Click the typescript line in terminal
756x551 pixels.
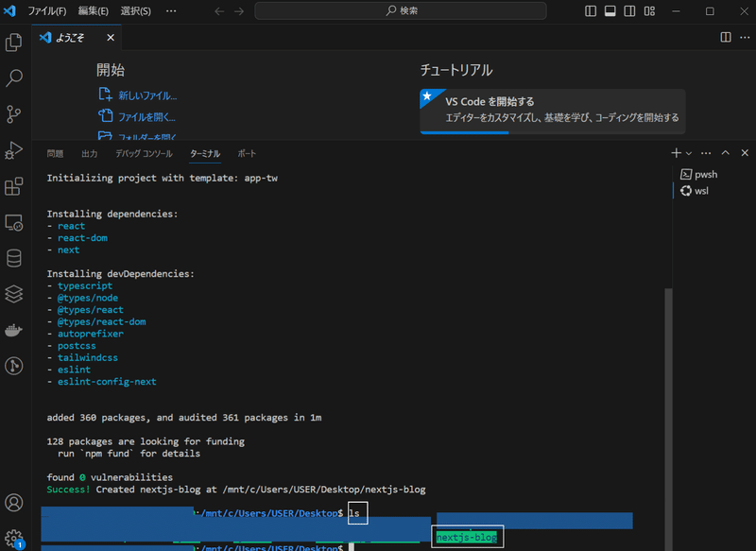(x=85, y=285)
